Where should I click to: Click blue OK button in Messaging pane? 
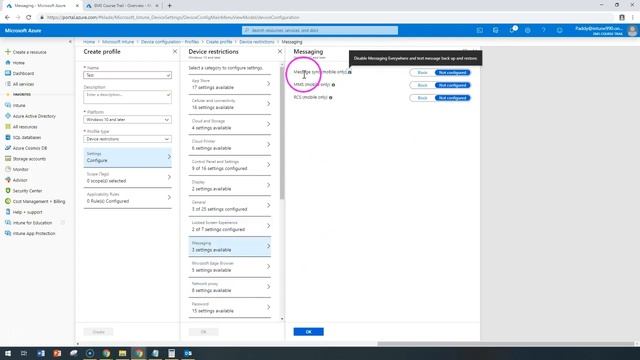pyautogui.click(x=309, y=332)
